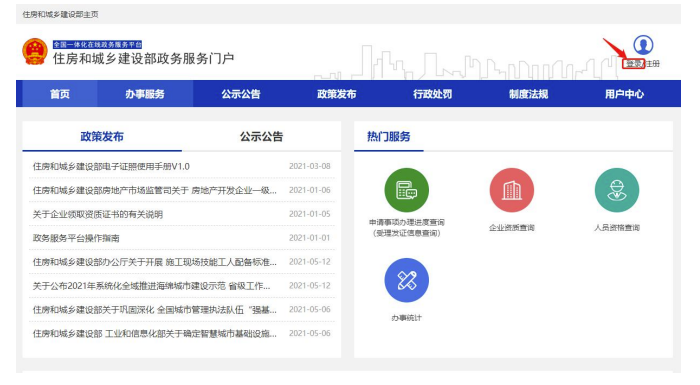Switch to 公示公告 panel tab
Screen dimensions: 700x385
(x=262, y=137)
